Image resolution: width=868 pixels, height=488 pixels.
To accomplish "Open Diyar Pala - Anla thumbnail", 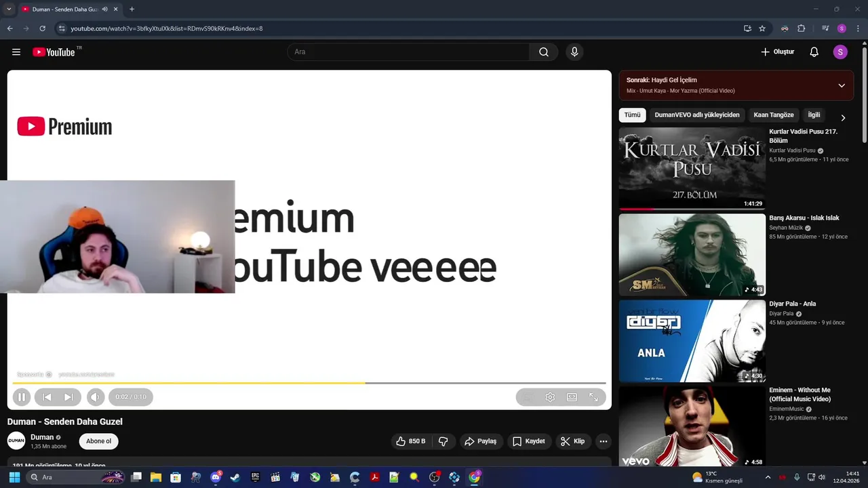I will point(692,341).
